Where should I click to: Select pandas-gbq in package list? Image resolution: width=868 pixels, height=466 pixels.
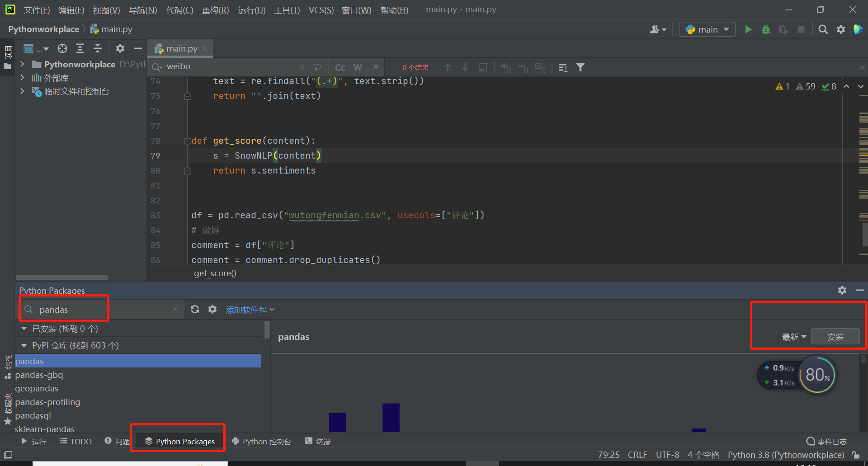click(x=138, y=375)
